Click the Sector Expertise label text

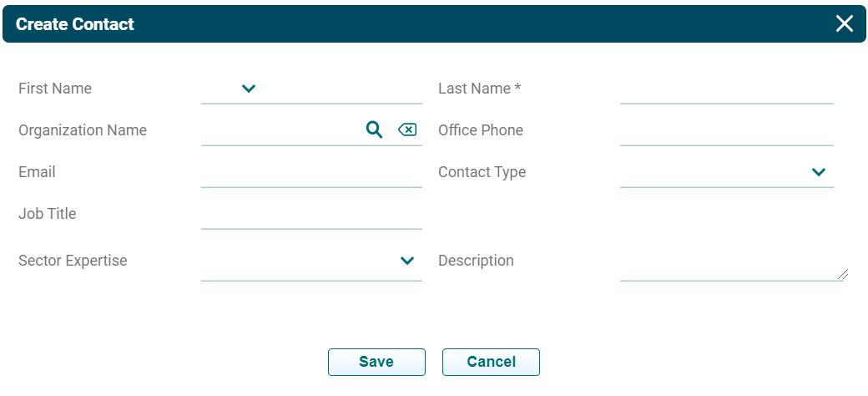(x=73, y=261)
